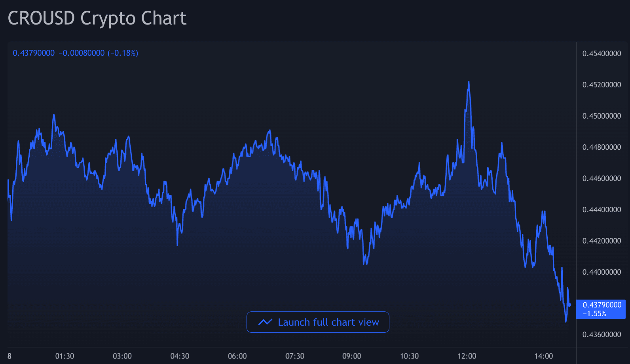Select the 0.43790000 legend value at top-left
This screenshot has width=630, height=364.
tap(34, 53)
